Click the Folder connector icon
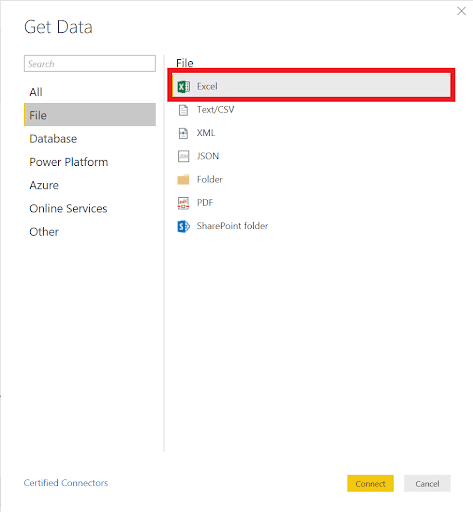This screenshot has height=512, width=473. (183, 179)
